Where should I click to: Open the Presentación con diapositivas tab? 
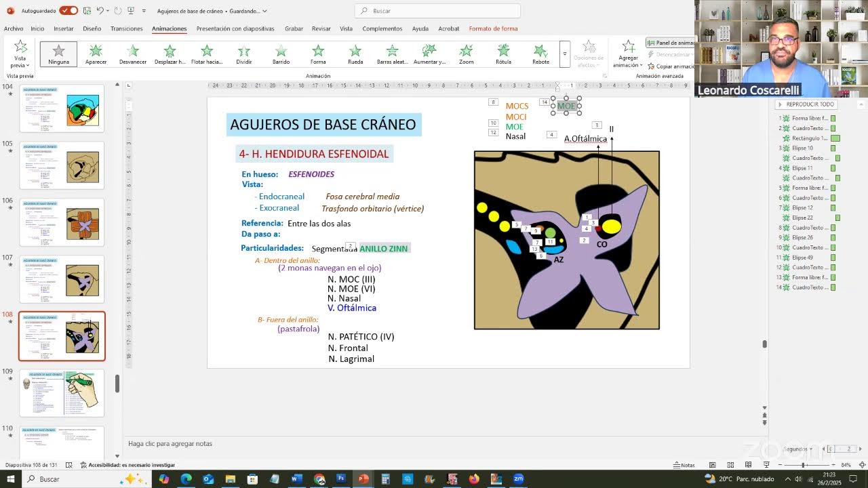coord(235,28)
